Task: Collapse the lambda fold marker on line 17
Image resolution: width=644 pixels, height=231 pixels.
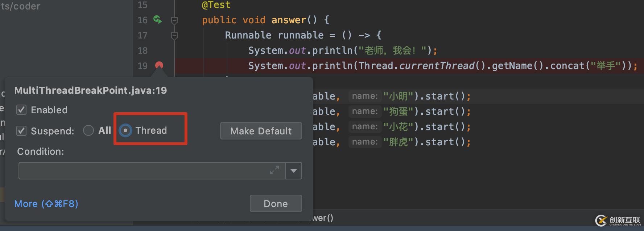Action: point(174,36)
